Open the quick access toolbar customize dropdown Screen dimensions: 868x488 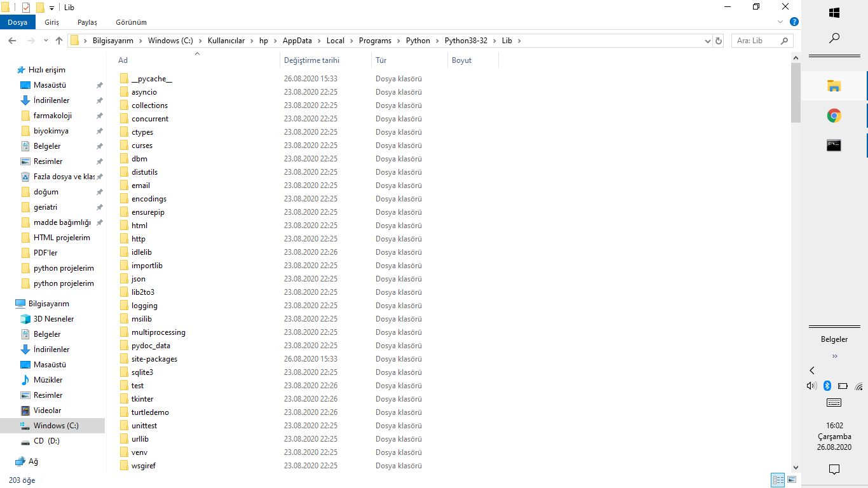51,8
